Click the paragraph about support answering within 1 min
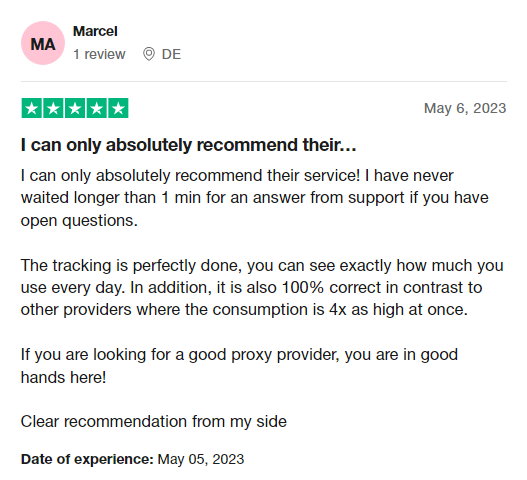The height and width of the screenshot is (480, 527). [x=254, y=198]
